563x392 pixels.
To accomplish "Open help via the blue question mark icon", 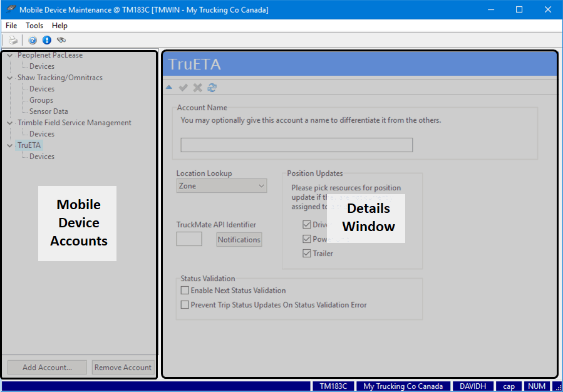I will (x=33, y=40).
